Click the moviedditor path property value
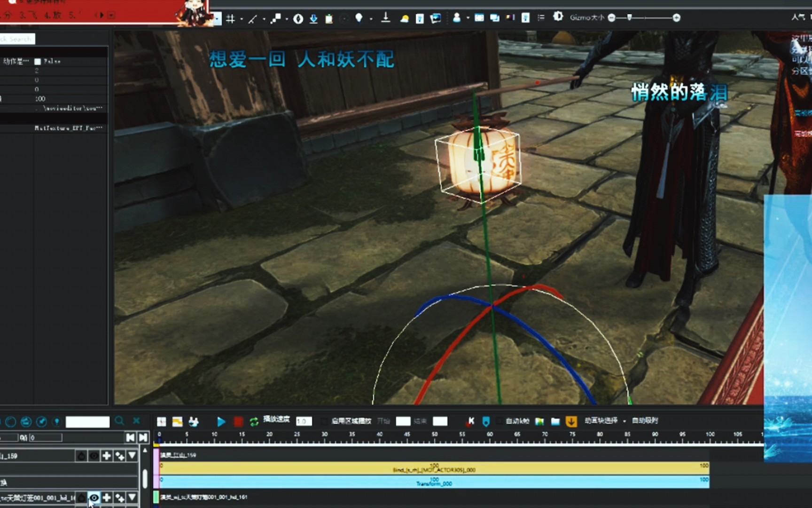Image resolution: width=812 pixels, height=508 pixels. [x=69, y=108]
